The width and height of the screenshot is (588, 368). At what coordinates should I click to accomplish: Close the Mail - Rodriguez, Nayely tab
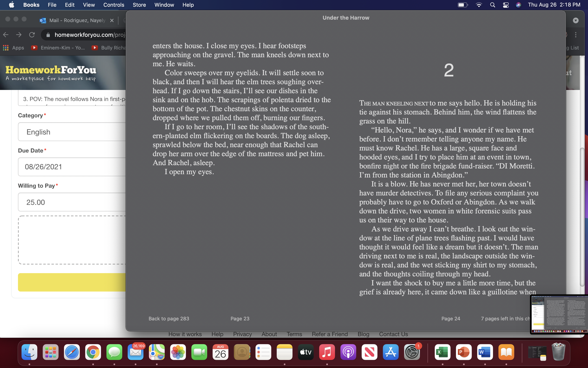click(x=112, y=20)
